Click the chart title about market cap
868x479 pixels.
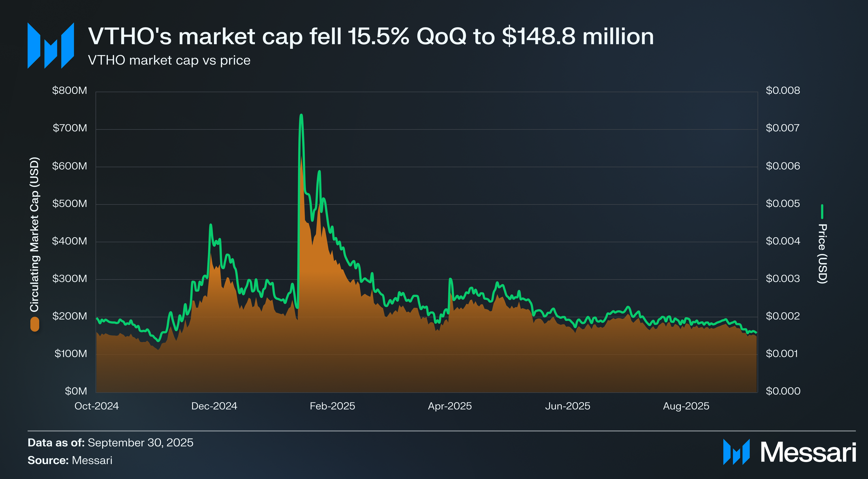pos(371,36)
